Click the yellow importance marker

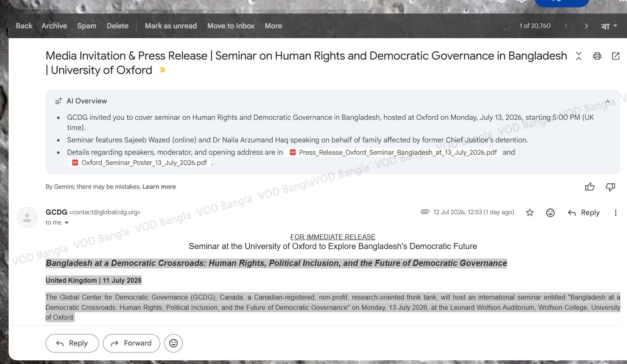(163, 70)
